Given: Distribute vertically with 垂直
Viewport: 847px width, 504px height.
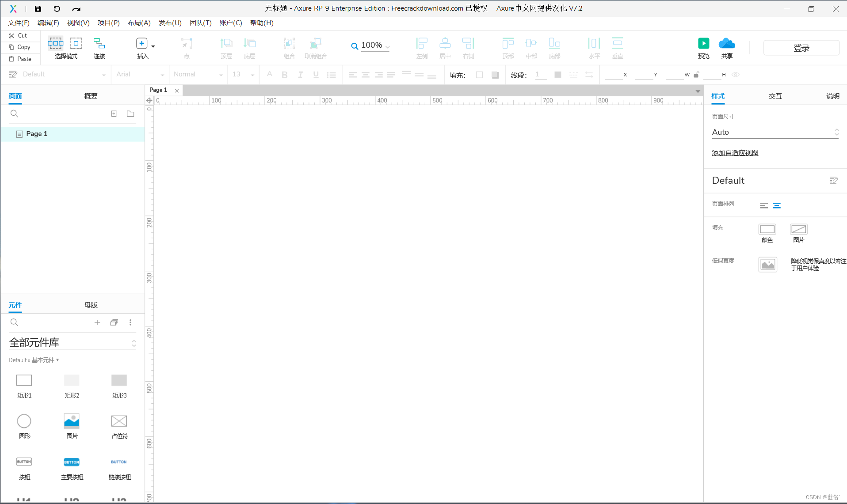Looking at the screenshot, I should point(618,48).
